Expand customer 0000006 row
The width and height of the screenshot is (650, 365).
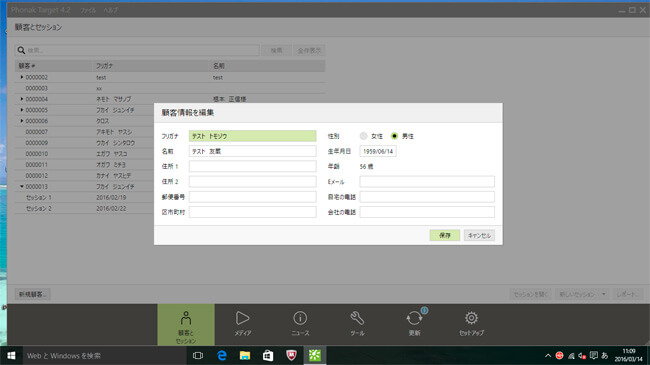(22, 121)
